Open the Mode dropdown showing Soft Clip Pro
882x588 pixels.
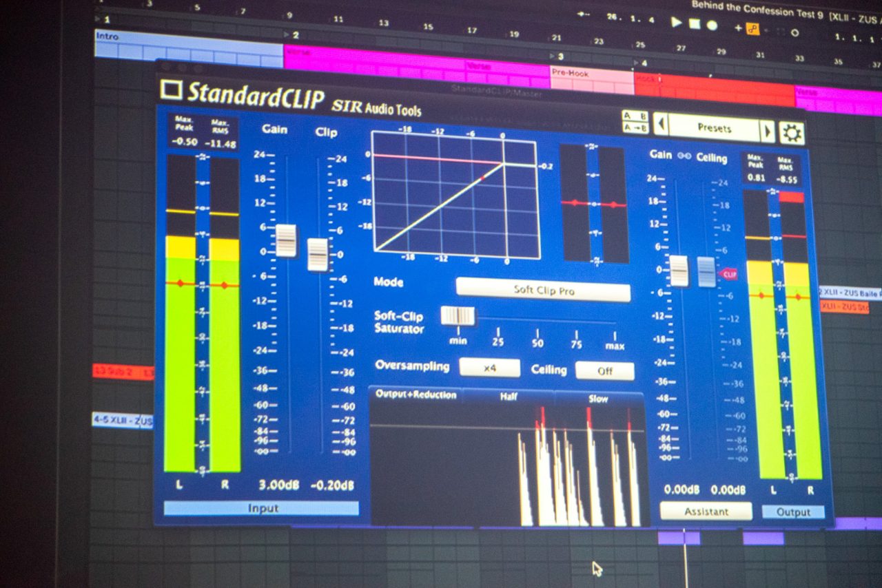tap(543, 290)
